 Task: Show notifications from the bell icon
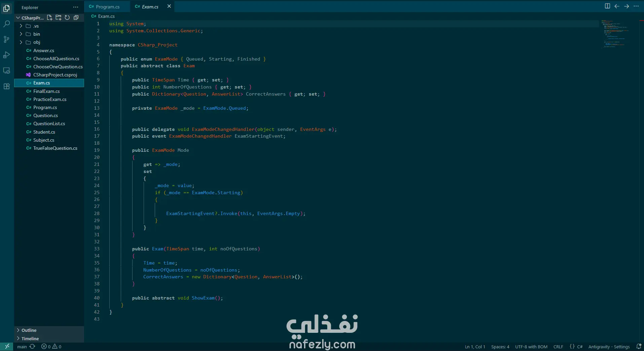(639, 347)
